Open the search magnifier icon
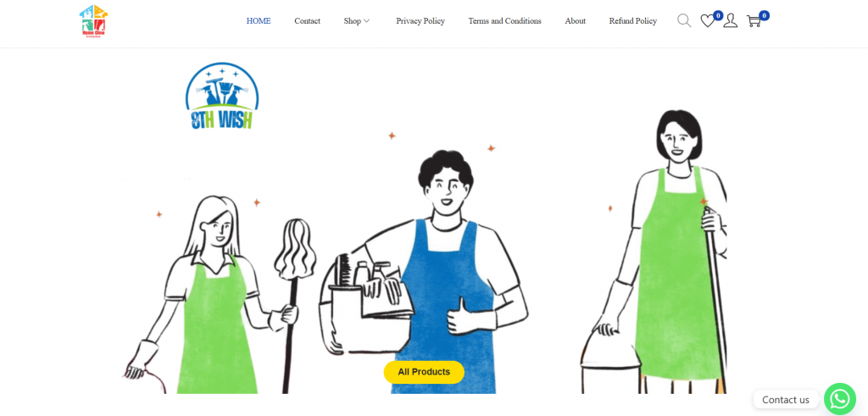This screenshot has height=416, width=868. tap(684, 21)
